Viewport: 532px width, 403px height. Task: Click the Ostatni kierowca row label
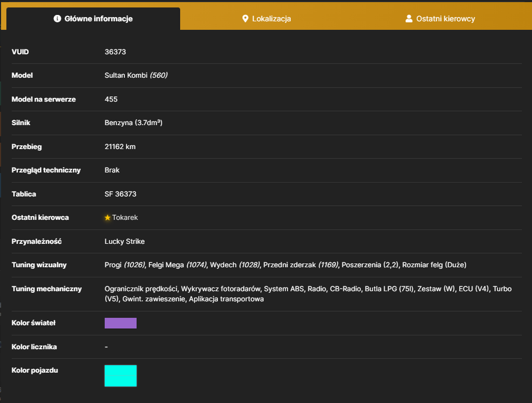pos(40,218)
